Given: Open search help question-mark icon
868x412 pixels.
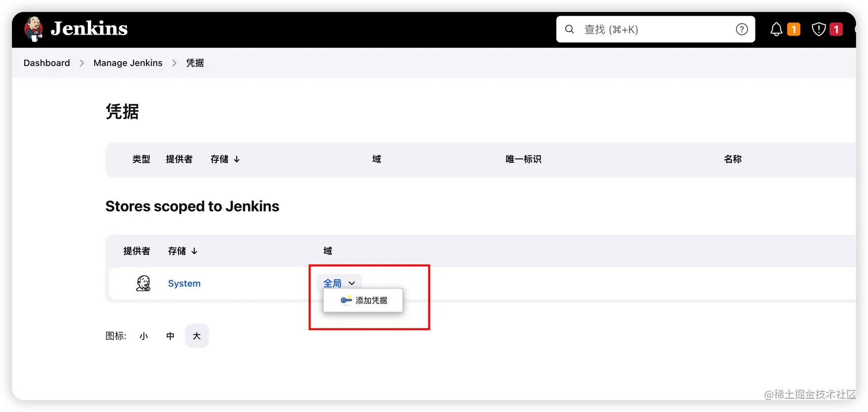Looking at the screenshot, I should (742, 29).
